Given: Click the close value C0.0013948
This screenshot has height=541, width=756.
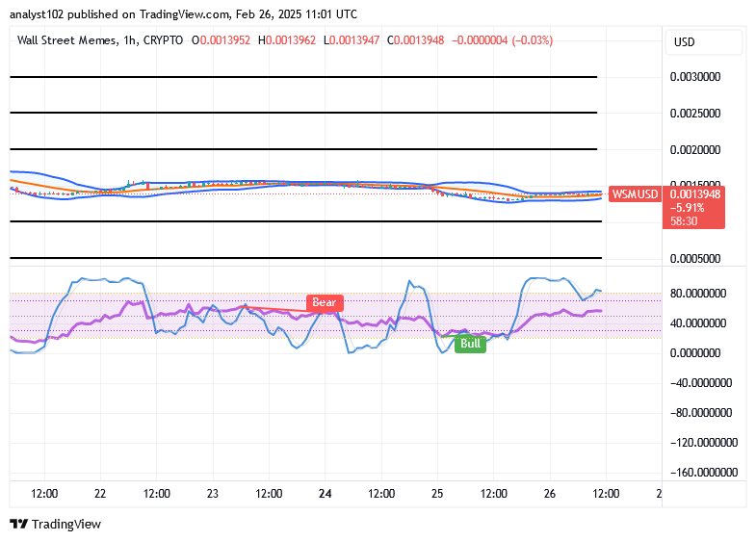Looking at the screenshot, I should [x=416, y=40].
